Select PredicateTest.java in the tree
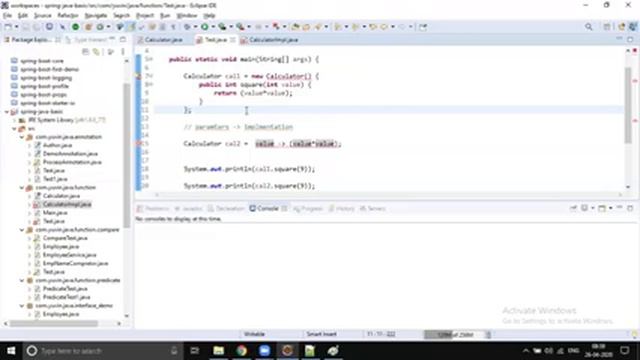The height and width of the screenshot is (360, 640). click(65, 289)
